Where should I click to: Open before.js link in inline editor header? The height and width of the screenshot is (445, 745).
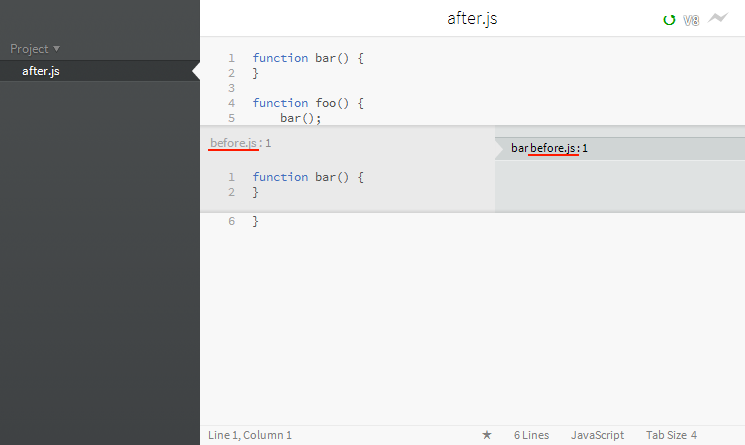tap(233, 143)
